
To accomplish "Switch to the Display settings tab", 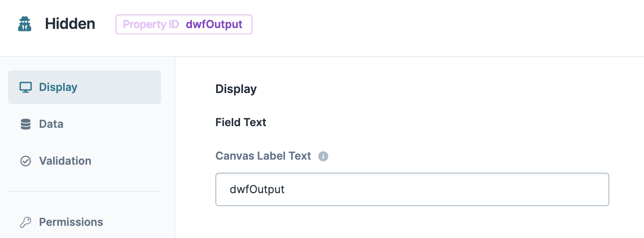I will click(84, 87).
